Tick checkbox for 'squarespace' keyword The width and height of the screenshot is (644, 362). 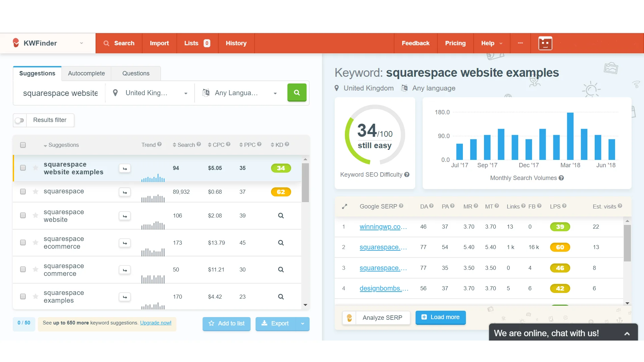(23, 191)
